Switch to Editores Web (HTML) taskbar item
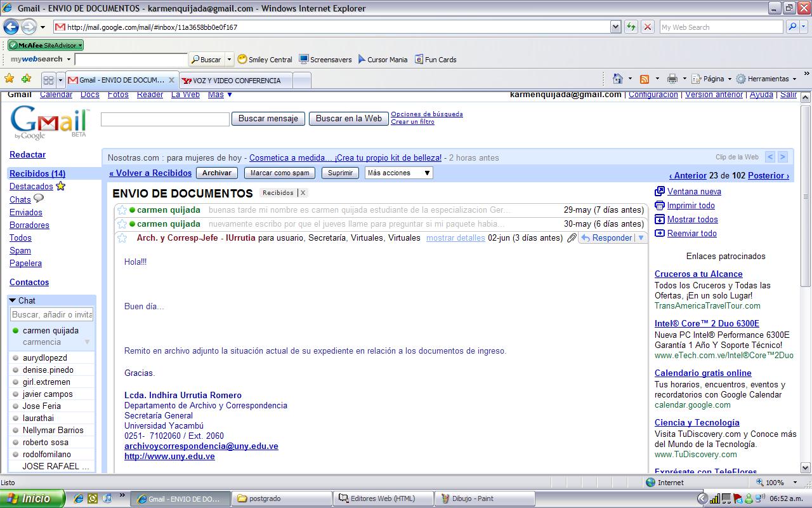Image resolution: width=812 pixels, height=508 pixels. coord(383,498)
